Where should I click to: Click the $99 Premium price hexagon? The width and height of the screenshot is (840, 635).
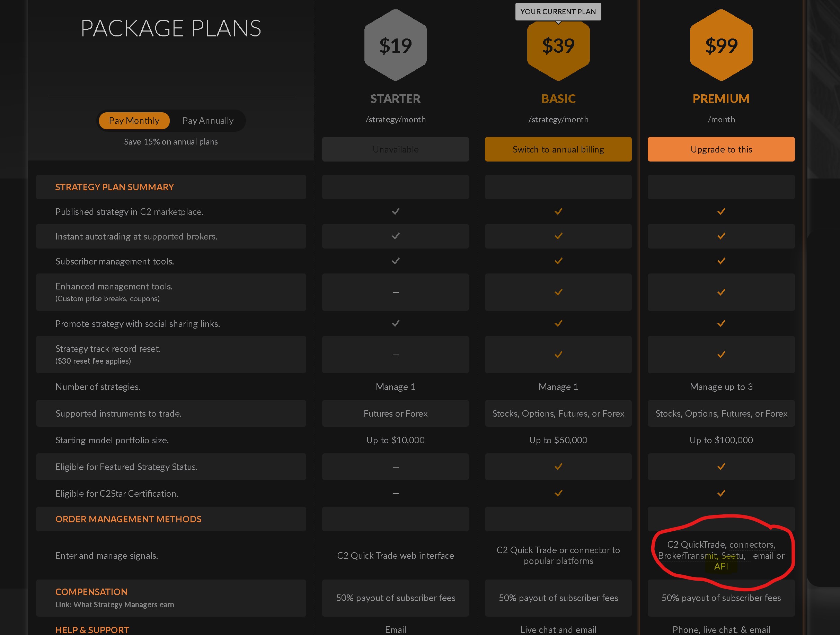click(721, 45)
